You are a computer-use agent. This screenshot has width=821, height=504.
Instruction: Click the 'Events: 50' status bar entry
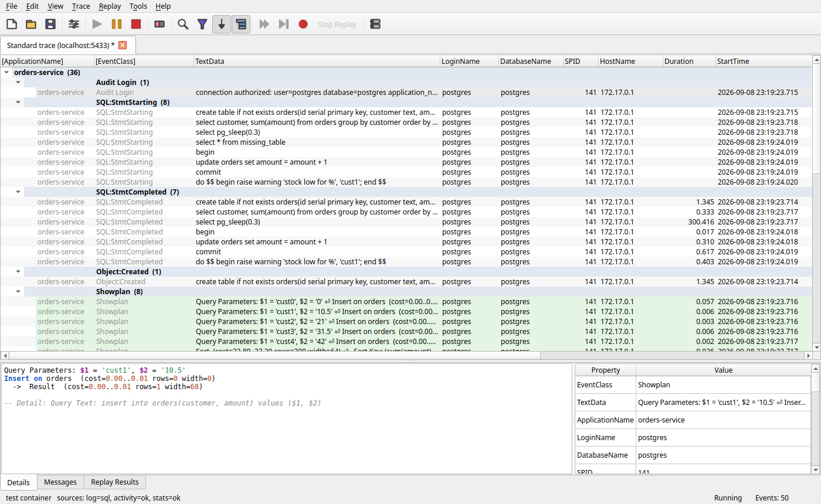772,498
